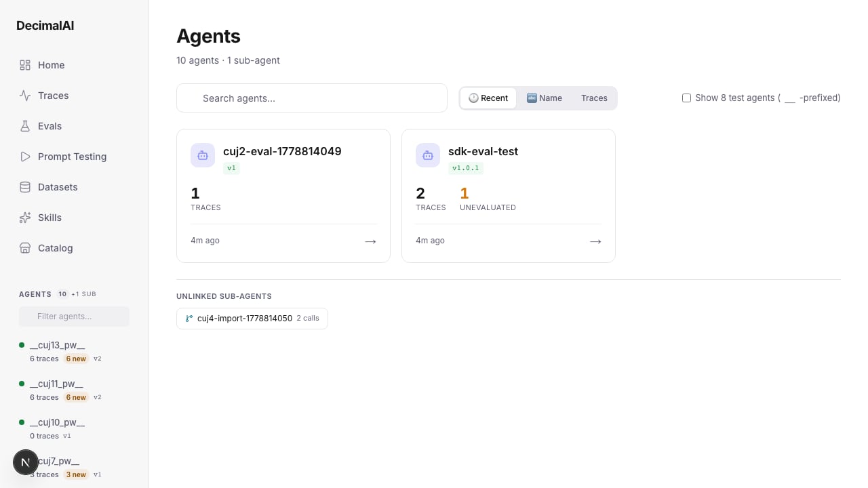Viewport: 868px width, 488px height.
Task: Click 6 new badge under __cuj13_pw__
Action: click(x=76, y=359)
